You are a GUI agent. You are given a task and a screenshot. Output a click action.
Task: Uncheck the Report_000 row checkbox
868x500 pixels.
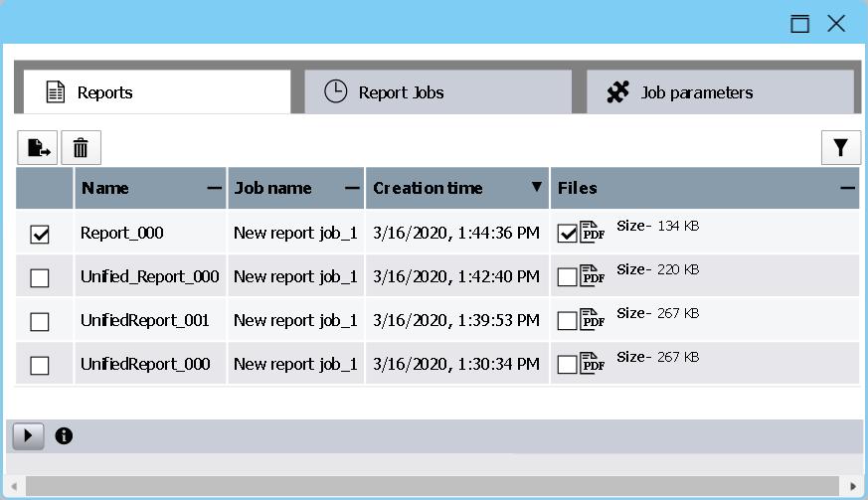click(x=40, y=235)
